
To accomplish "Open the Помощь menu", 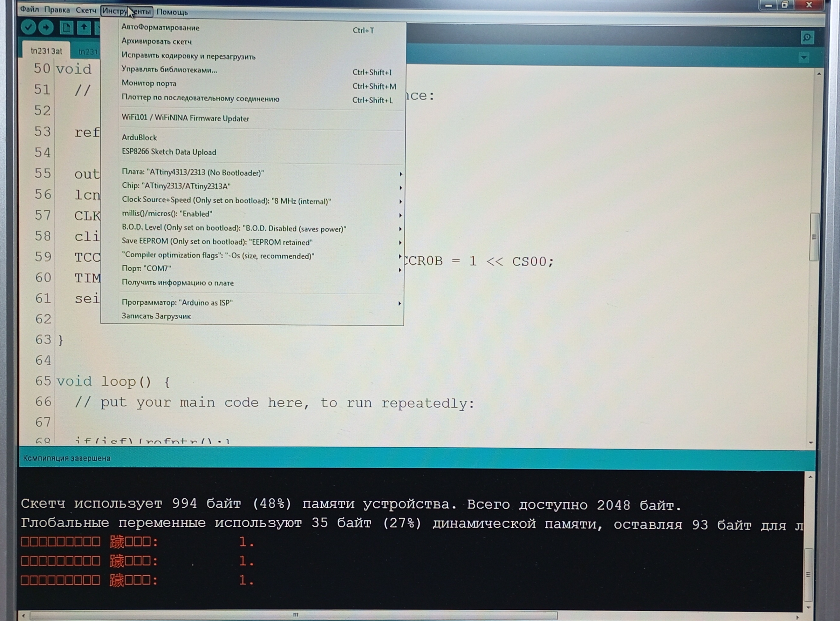I will (172, 12).
